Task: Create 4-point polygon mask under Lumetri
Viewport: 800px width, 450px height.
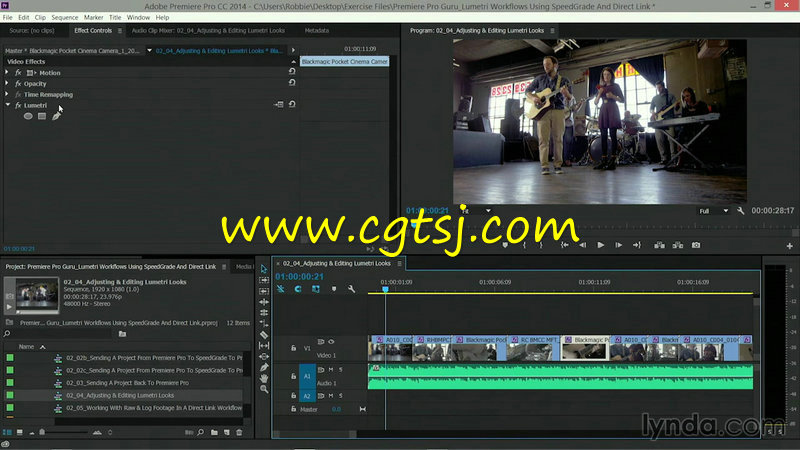Action: pyautogui.click(x=42, y=116)
